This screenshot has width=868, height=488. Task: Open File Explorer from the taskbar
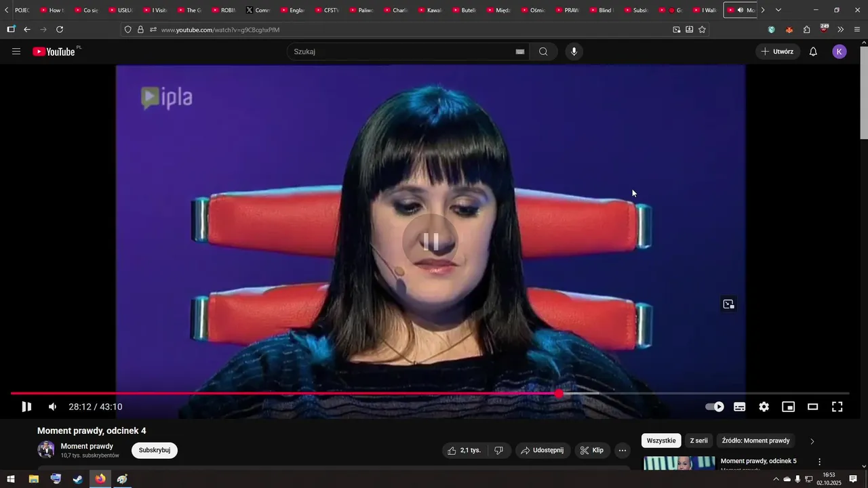(x=33, y=479)
